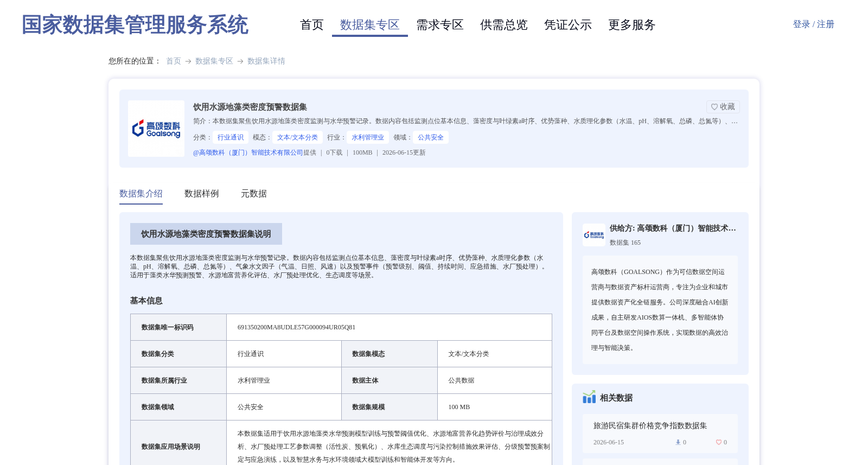The height and width of the screenshot is (465, 868).
Task: Open the 更多服务 menu
Action: pos(632,25)
